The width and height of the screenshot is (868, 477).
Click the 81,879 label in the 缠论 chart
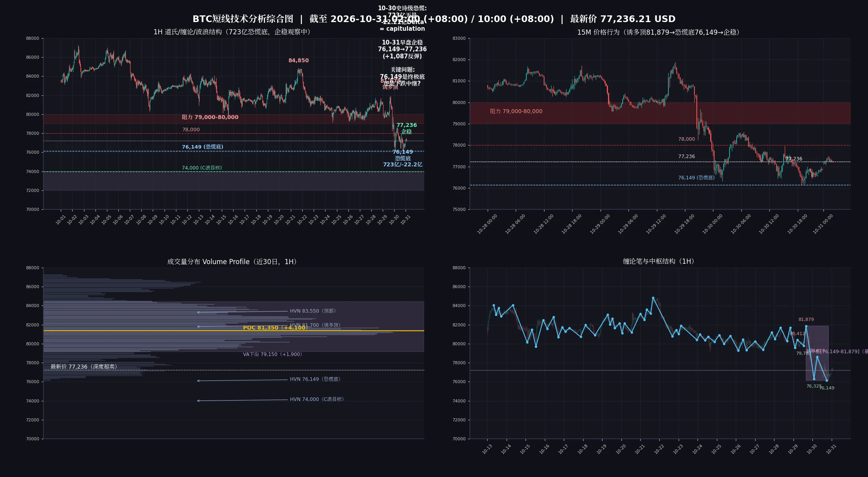806,319
